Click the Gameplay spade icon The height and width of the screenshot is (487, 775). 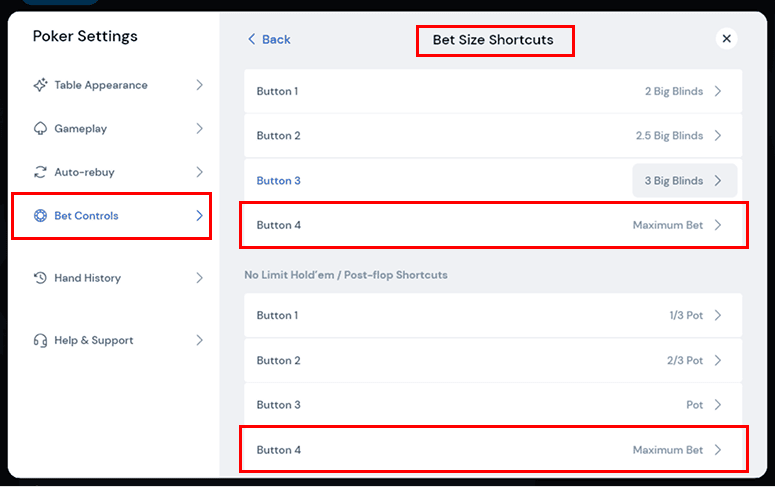tap(40, 129)
